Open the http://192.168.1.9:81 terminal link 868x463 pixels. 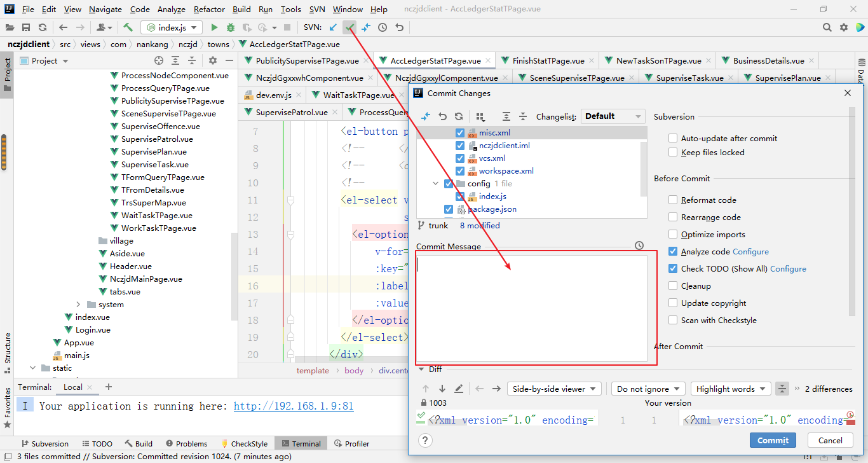tap(294, 406)
